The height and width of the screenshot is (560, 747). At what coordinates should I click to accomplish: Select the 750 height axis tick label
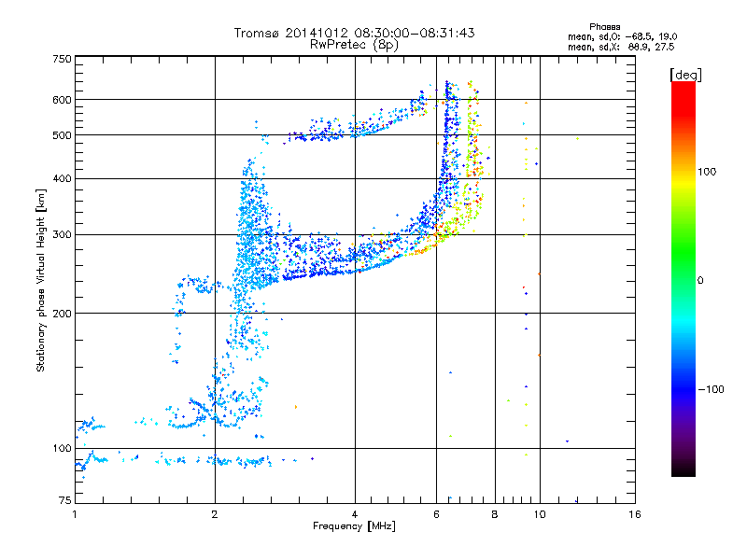(62, 59)
